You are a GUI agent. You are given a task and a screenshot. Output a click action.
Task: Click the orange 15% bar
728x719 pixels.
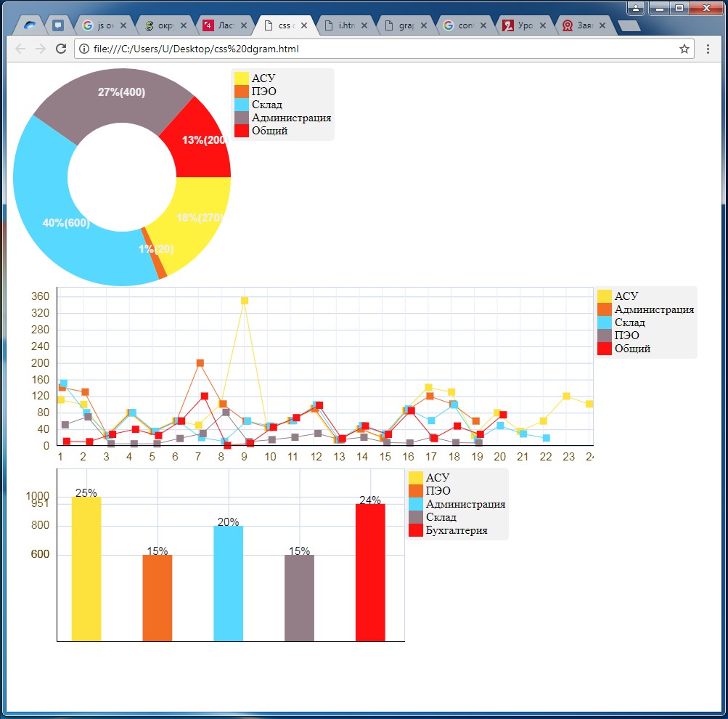158,598
